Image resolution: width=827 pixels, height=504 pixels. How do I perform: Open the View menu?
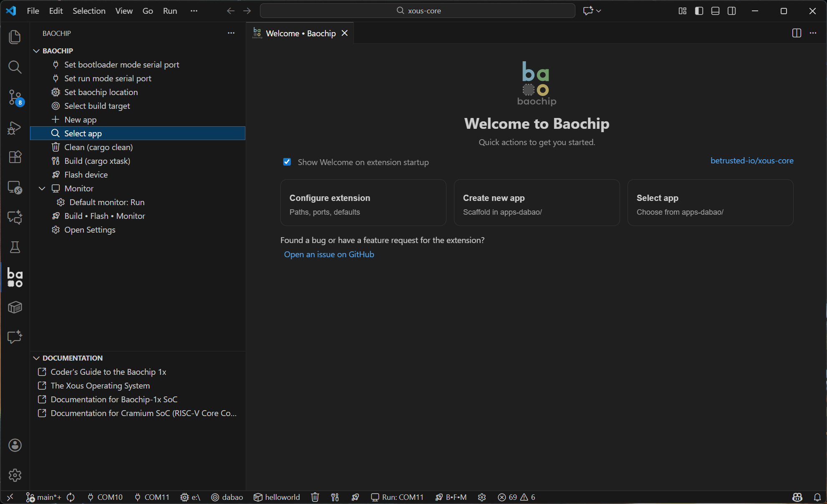124,11
